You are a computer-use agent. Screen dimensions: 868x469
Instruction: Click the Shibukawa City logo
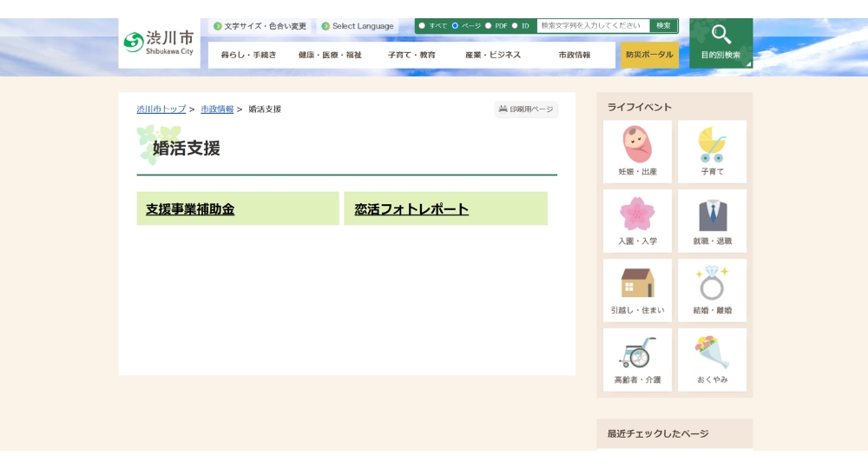[159, 43]
